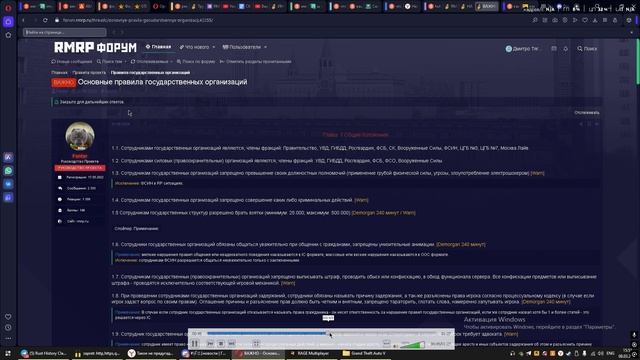640x360 pixels.
Task: Switch to the Yandex browser taskbar item
Action: (150, 353)
